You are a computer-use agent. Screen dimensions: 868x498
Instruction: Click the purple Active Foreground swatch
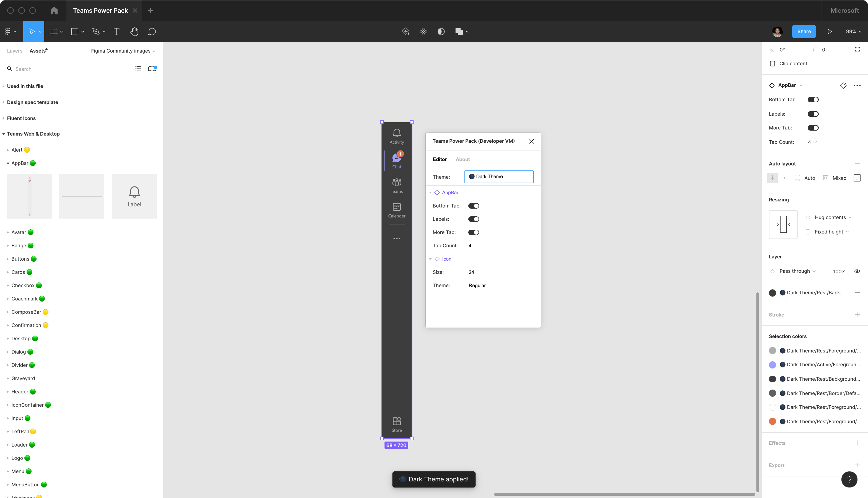[772, 365]
